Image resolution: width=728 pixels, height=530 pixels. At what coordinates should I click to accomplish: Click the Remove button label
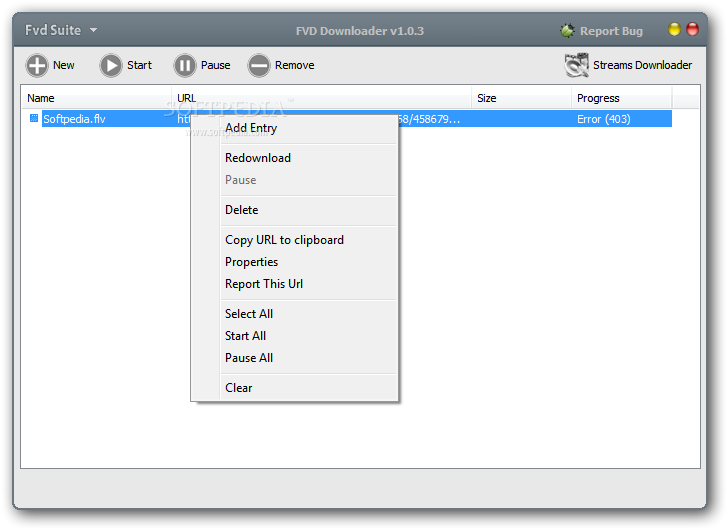pyautogui.click(x=294, y=65)
